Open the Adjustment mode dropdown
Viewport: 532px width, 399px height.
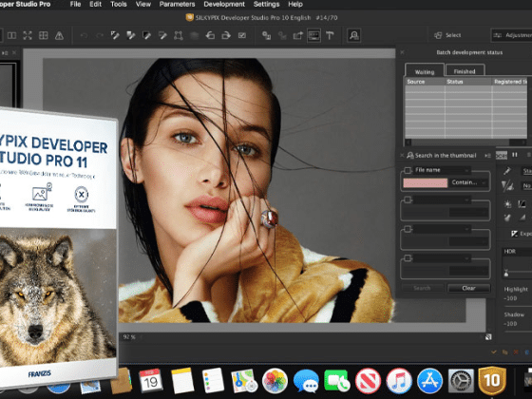click(512, 35)
